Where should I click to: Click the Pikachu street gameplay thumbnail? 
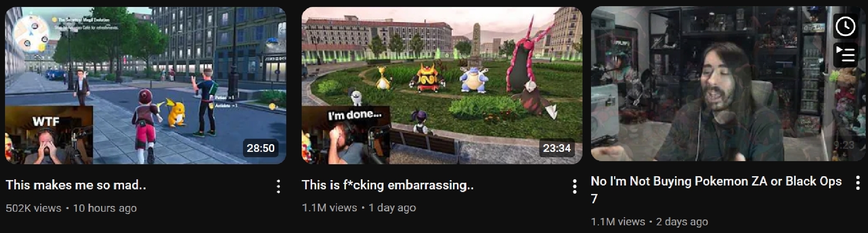[146, 85]
